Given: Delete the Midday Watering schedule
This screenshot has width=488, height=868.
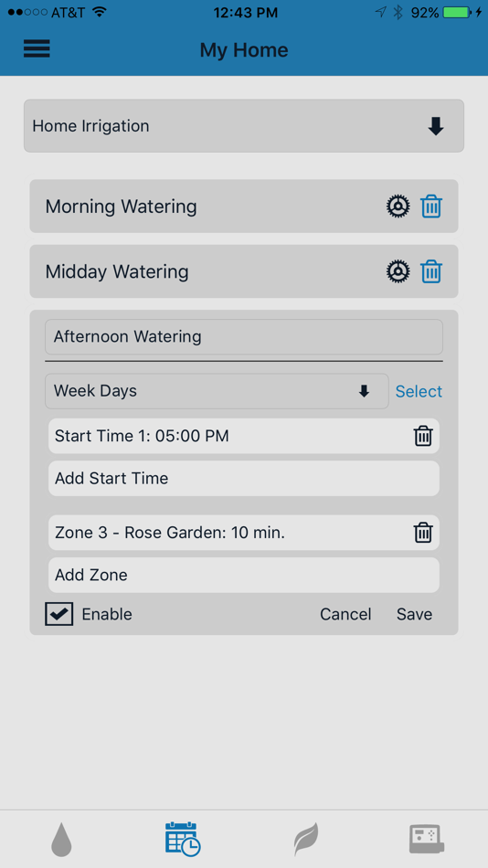Looking at the screenshot, I should (431, 271).
